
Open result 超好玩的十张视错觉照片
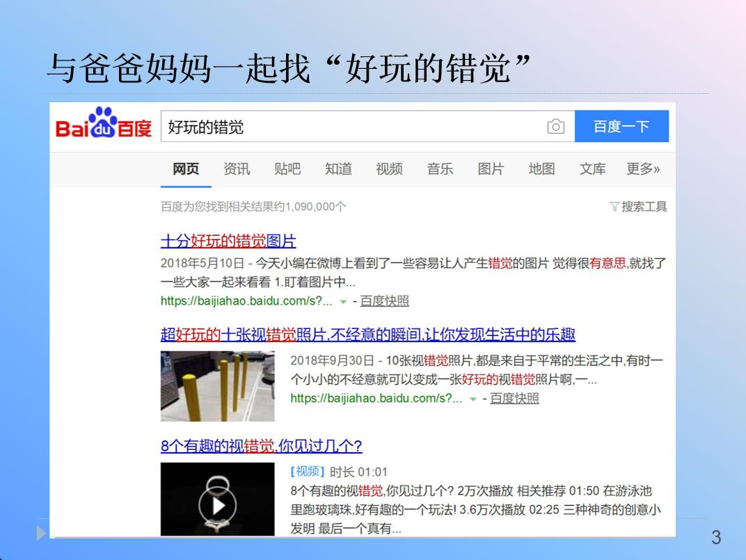pos(367,335)
